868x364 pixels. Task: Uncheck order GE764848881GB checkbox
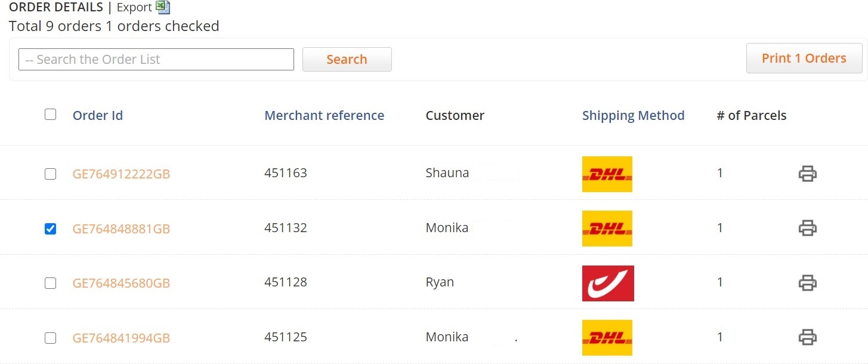click(x=51, y=229)
